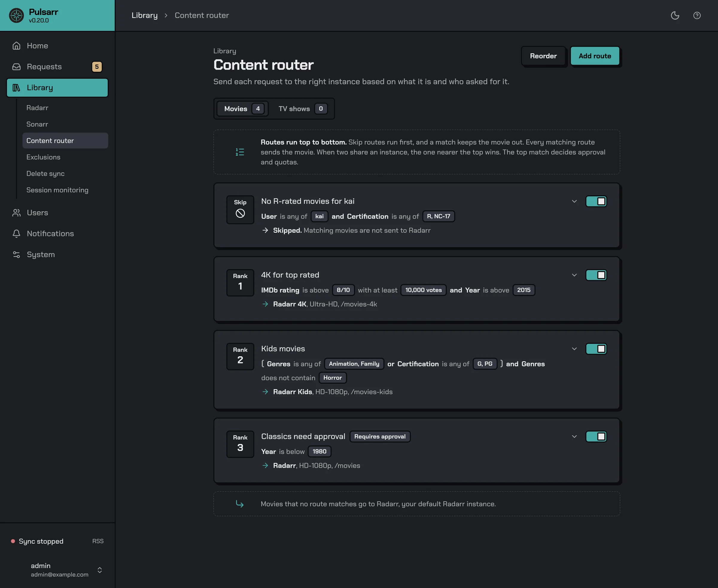This screenshot has width=718, height=588.
Task: Click the Requests inbox icon
Action: (x=16, y=67)
